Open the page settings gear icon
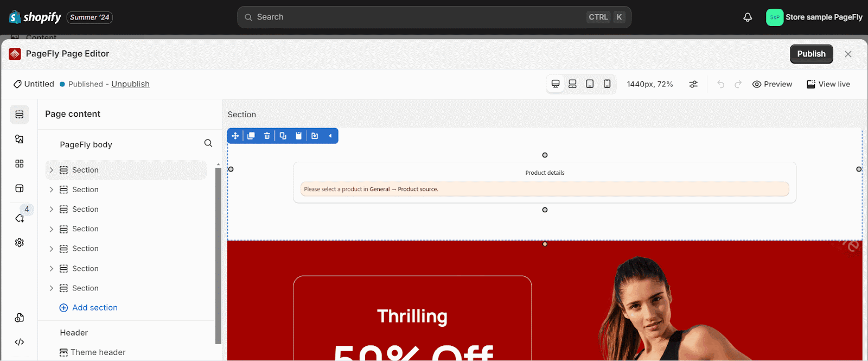The image size is (868, 361). (20, 243)
